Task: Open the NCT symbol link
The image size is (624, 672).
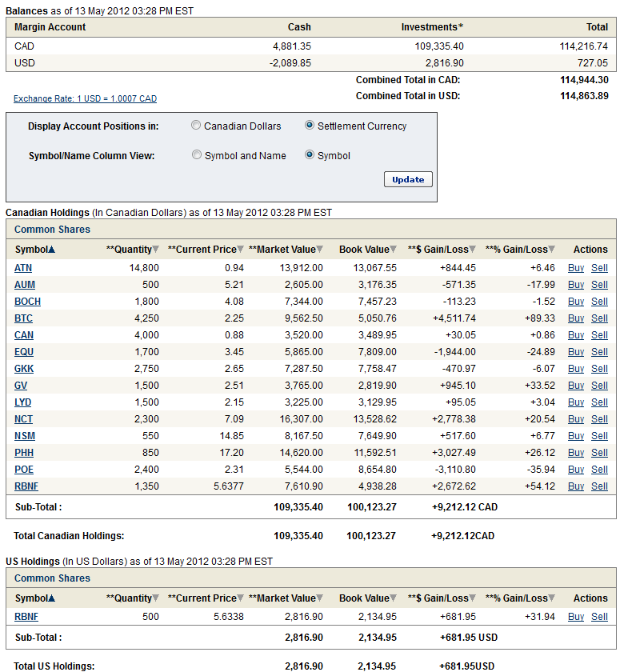Action: pos(23,419)
